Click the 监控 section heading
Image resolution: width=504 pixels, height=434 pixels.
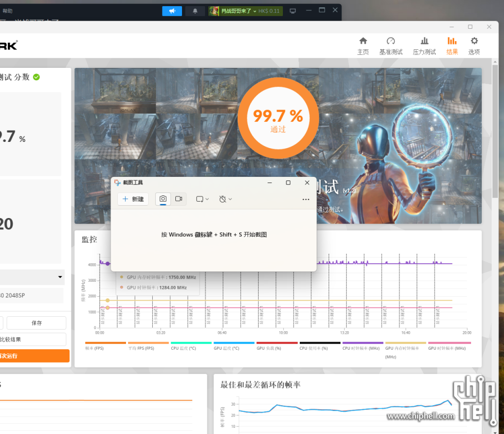pyautogui.click(x=89, y=240)
